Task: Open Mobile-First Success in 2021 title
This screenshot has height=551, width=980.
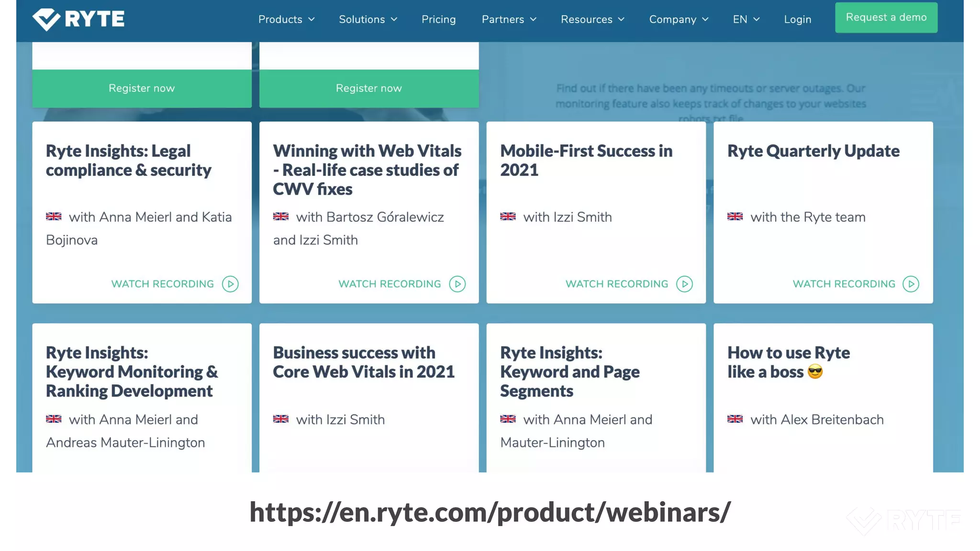Action: click(586, 161)
